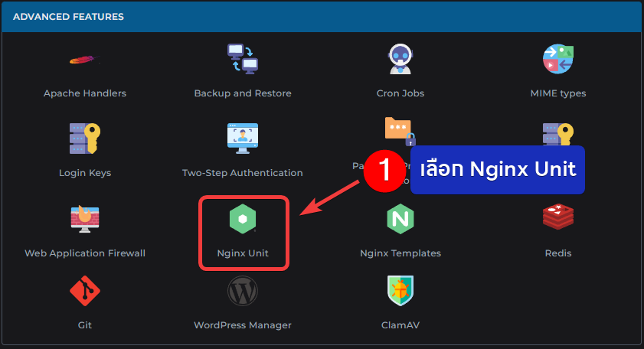Open the Apache Handlers feather icon
644x349 pixels.
(x=84, y=60)
